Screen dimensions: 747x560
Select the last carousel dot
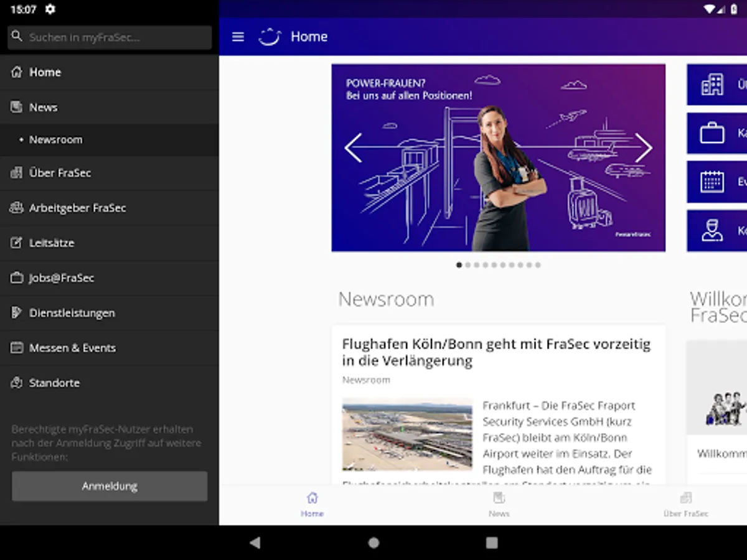538,265
